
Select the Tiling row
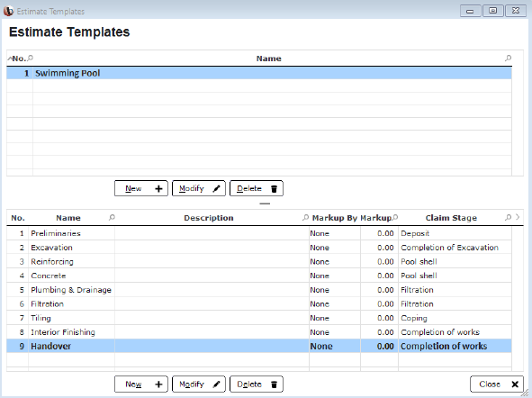point(259,318)
